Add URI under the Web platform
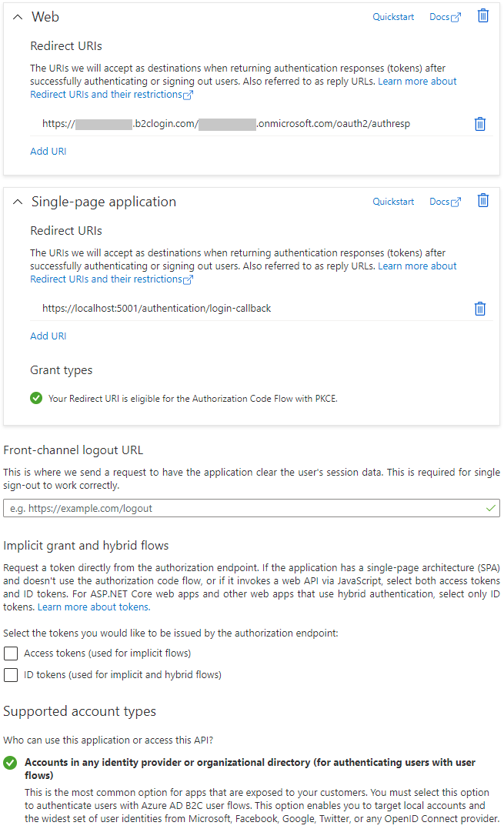 [x=48, y=151]
